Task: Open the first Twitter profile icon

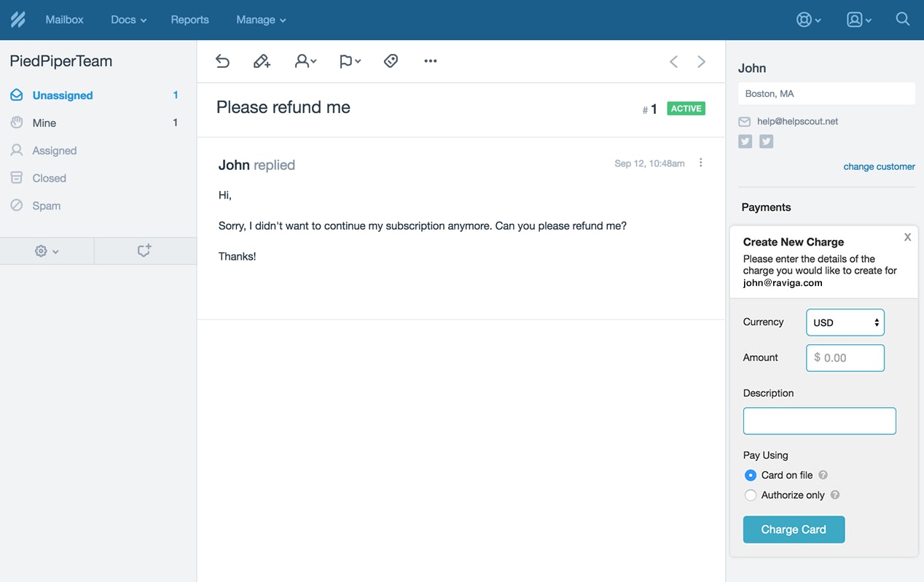Action: 745,141
